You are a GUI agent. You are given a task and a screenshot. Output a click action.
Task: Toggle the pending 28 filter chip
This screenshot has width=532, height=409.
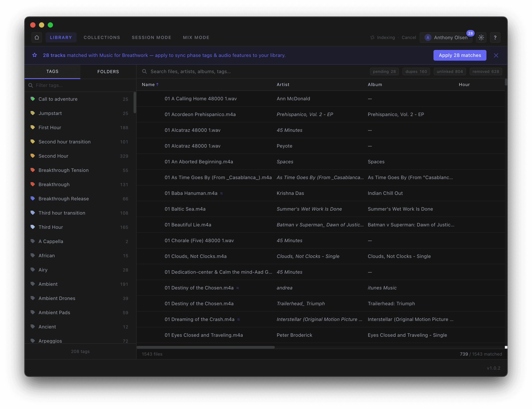384,71
